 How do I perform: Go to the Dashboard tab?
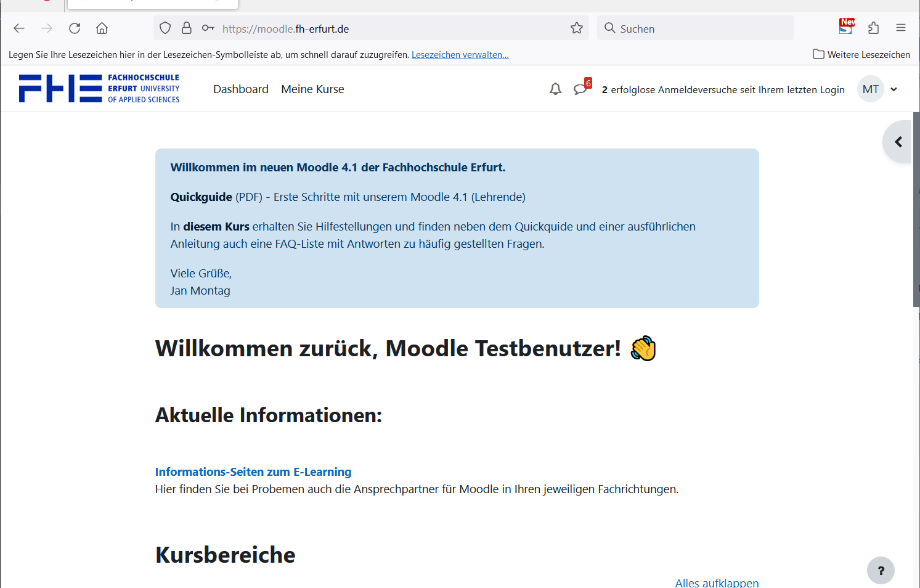pyautogui.click(x=241, y=89)
